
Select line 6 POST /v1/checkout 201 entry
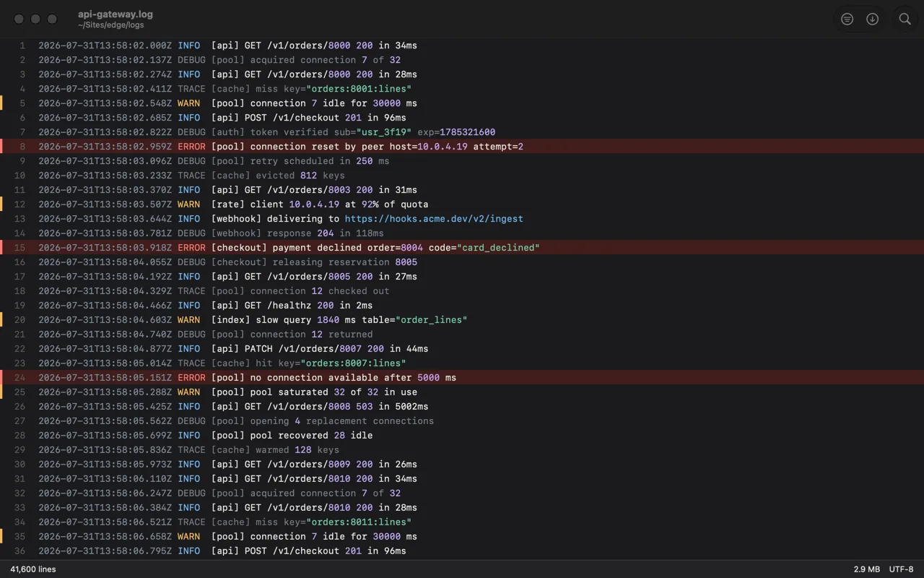coord(462,118)
